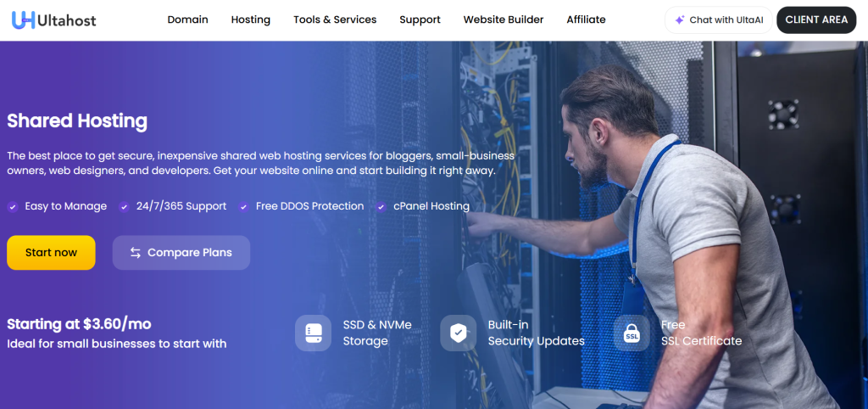Click the Start now button
The width and height of the screenshot is (868, 409).
[x=51, y=253]
